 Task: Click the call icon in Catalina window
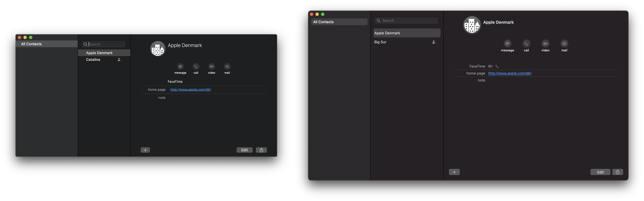point(196,66)
